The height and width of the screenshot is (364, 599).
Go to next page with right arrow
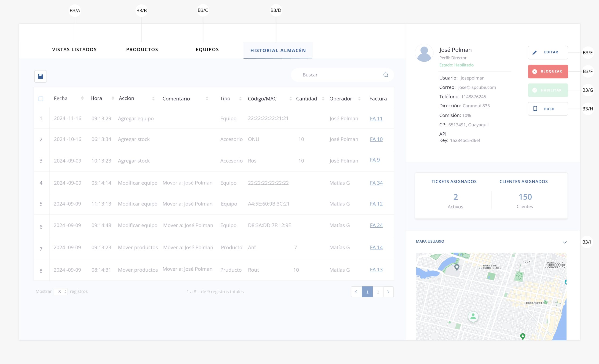388,291
